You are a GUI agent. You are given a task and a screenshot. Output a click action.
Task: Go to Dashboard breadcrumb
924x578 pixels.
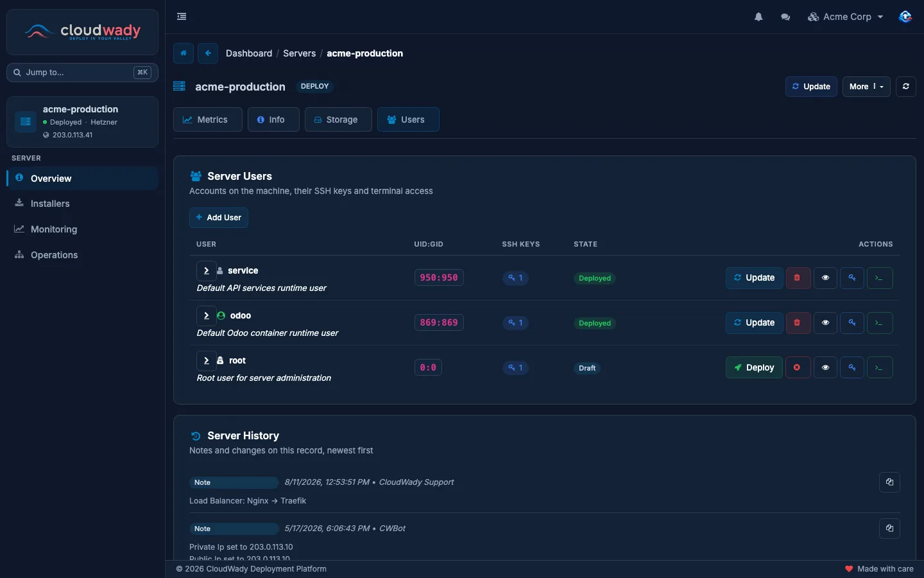click(249, 53)
